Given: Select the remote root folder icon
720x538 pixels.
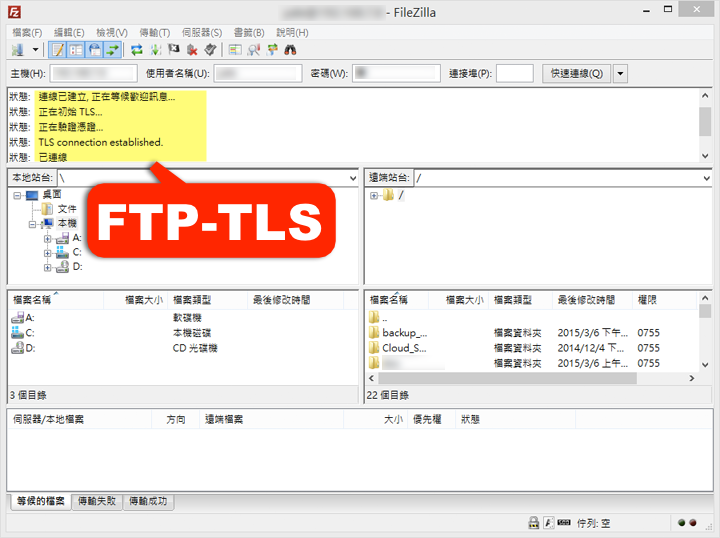Looking at the screenshot, I should [x=388, y=196].
